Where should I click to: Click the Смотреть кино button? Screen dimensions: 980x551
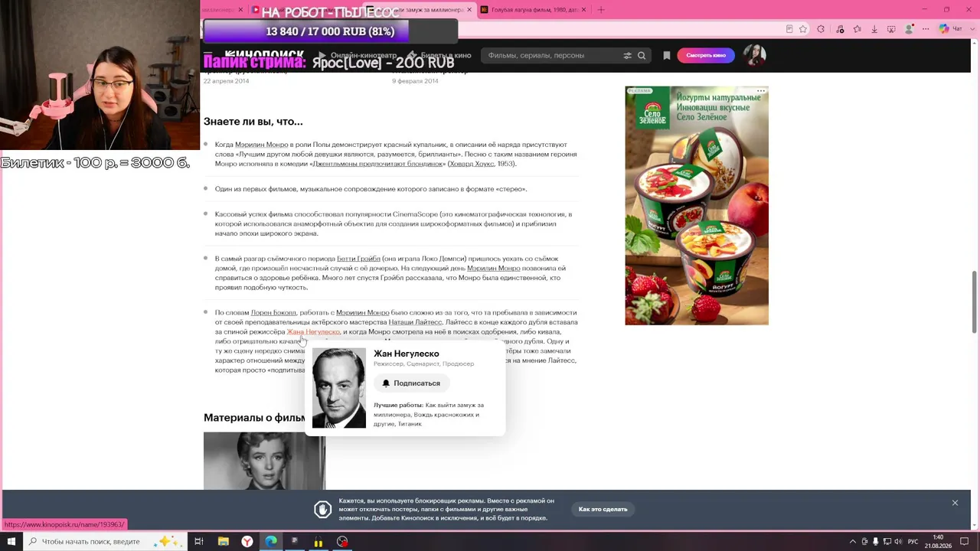(x=706, y=55)
